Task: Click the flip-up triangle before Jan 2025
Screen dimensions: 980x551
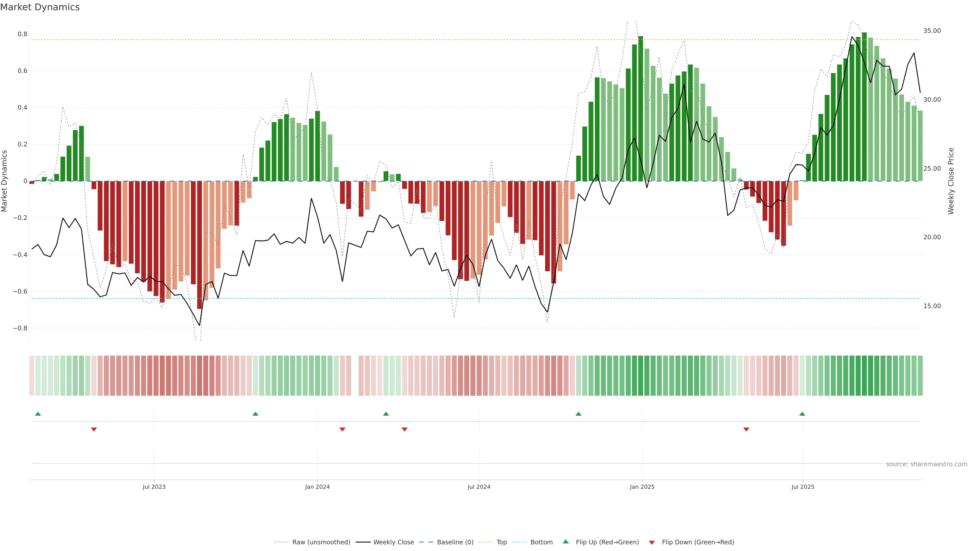Action: [578, 414]
